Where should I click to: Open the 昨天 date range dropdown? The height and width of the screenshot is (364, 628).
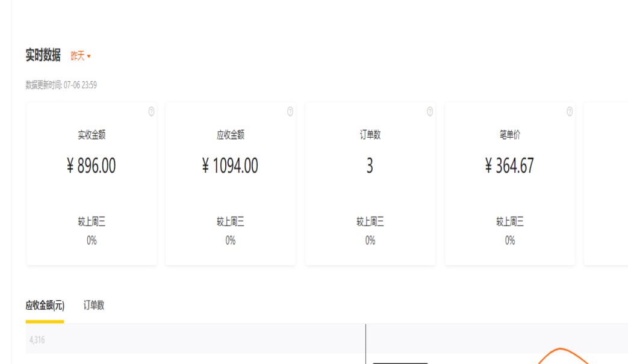pos(81,56)
